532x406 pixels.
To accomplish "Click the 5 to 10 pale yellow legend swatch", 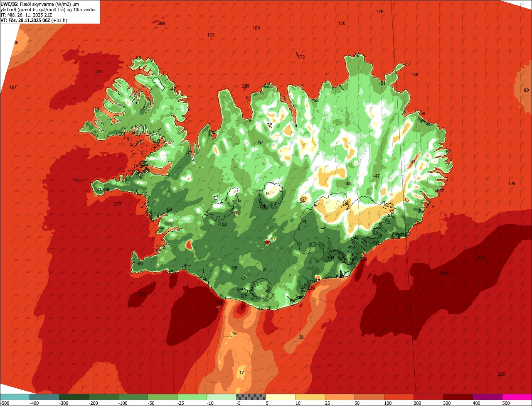I will pos(281,397).
